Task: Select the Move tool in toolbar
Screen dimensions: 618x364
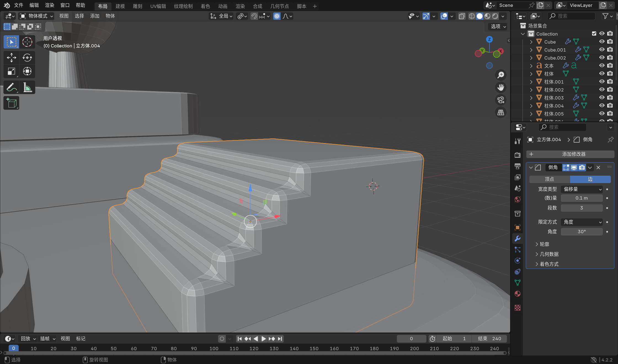Action: coord(11,57)
